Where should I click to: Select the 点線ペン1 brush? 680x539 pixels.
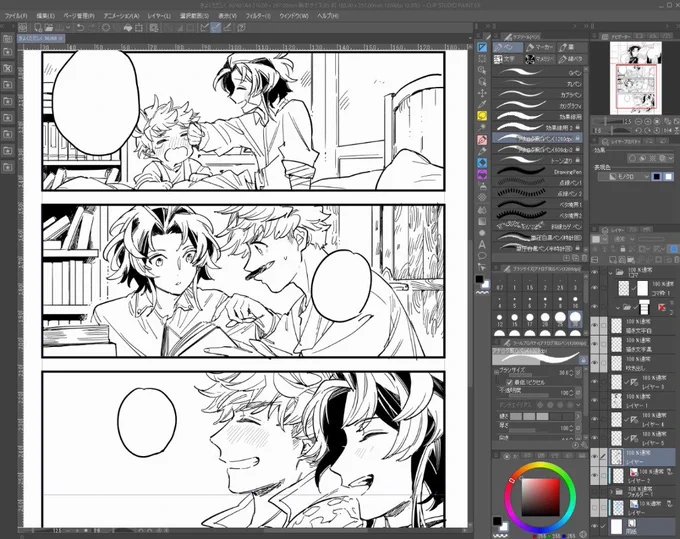pos(539,183)
